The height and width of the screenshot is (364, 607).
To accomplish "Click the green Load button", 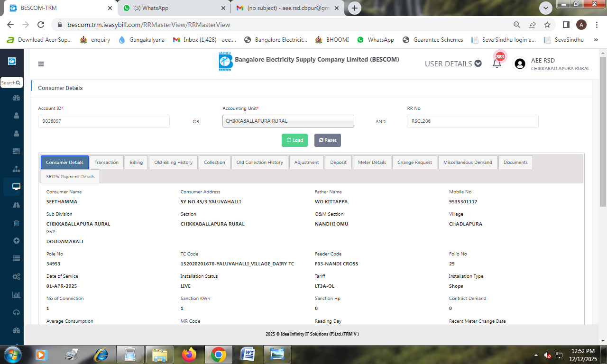I will 294,140.
